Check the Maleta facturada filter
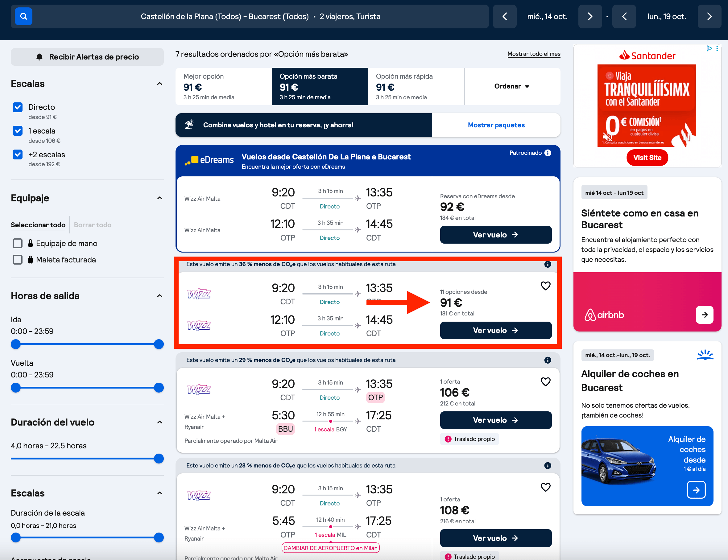 (x=18, y=260)
